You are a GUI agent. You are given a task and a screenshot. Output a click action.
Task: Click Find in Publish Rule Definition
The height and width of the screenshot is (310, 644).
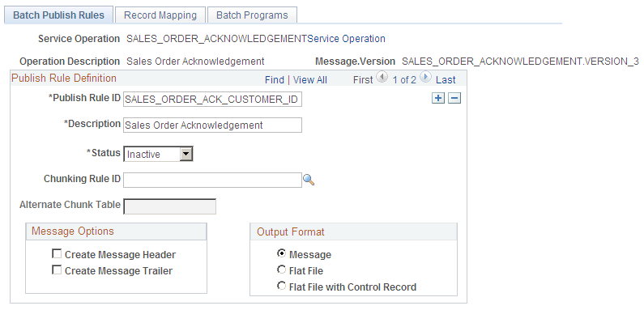click(x=275, y=79)
